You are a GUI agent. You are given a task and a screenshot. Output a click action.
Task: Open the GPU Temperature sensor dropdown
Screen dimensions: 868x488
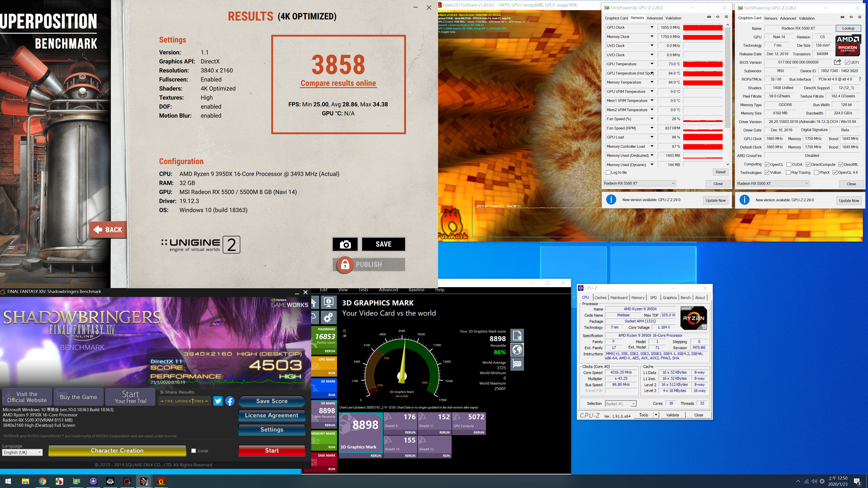652,64
